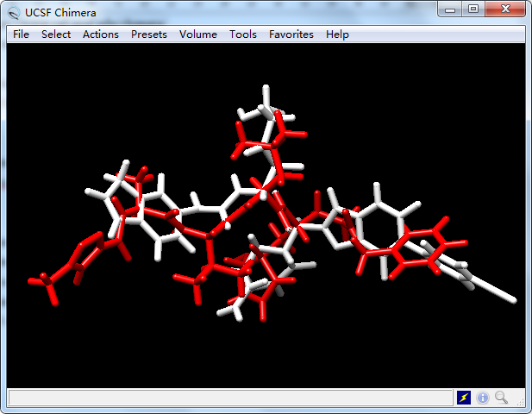Expand the Actions menu
The image size is (532, 414).
click(x=101, y=34)
